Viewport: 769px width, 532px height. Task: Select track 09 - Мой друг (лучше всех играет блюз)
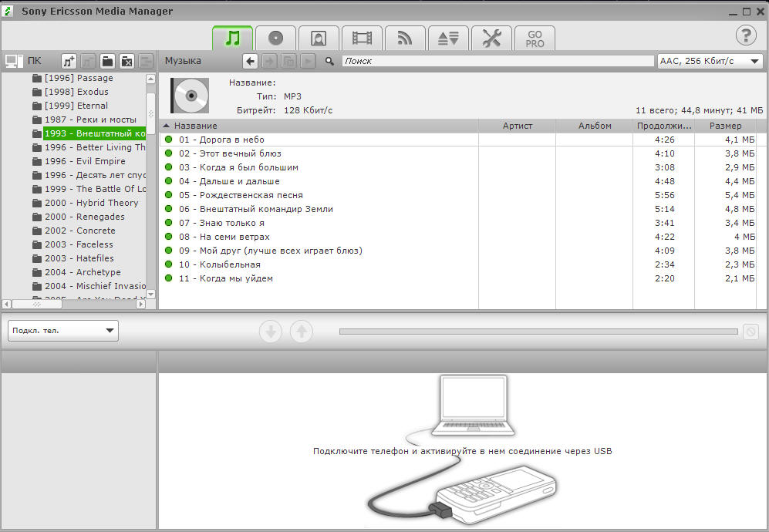click(457, 251)
